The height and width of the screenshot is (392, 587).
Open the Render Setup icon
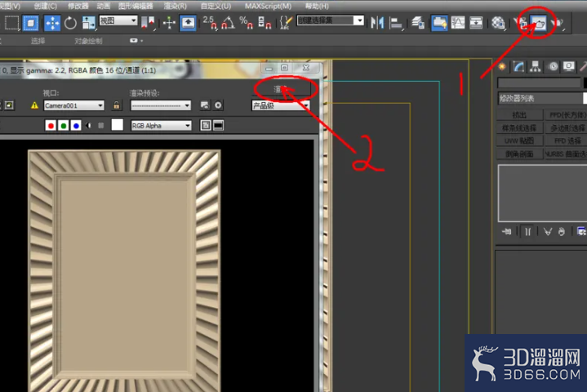tap(521, 23)
